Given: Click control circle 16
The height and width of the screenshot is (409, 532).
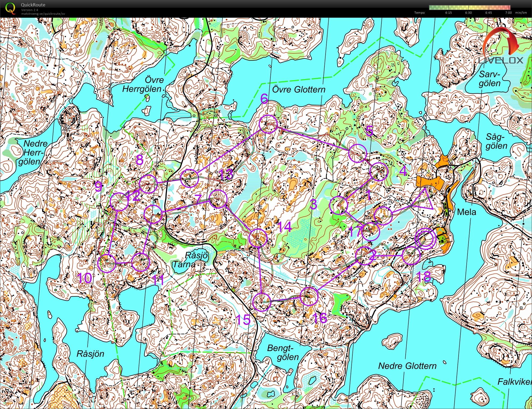Looking at the screenshot, I should [309, 296].
